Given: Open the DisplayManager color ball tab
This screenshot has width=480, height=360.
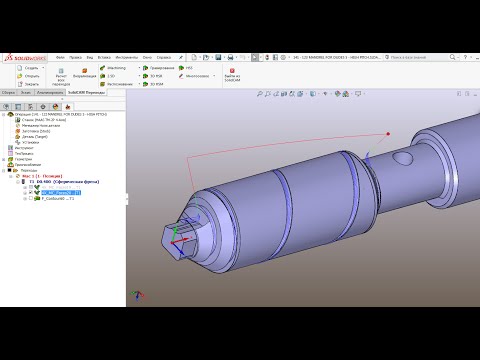Looking at the screenshot, I should click(55, 107).
